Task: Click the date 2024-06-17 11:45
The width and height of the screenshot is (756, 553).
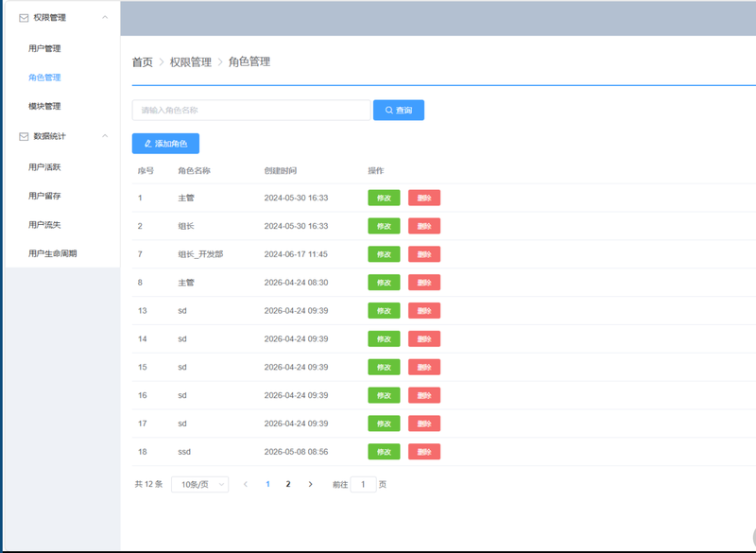Action: coord(296,254)
